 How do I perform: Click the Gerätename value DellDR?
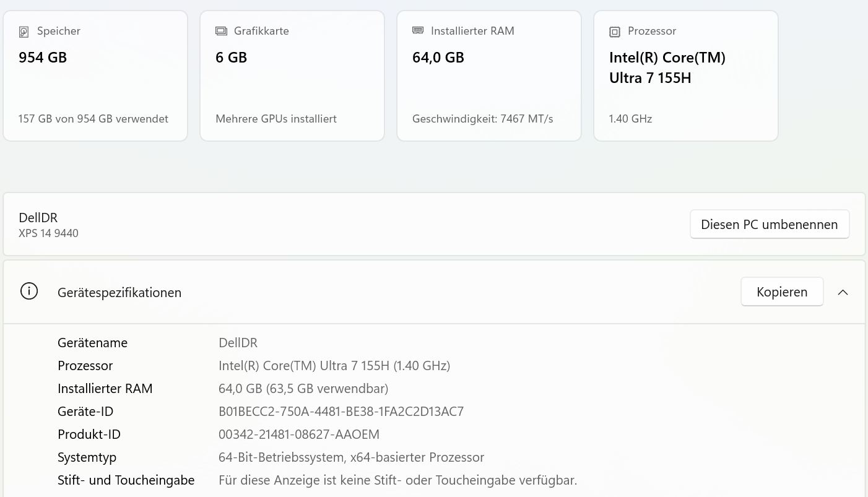pyautogui.click(x=238, y=343)
